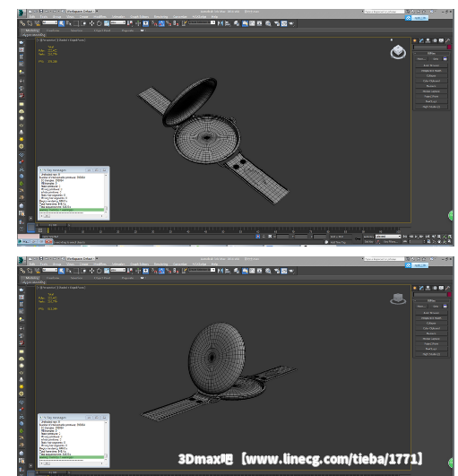The width and height of the screenshot is (458, 476).
Task: Open Workspace Default dropdown in top screenshot
Action: pyautogui.click(x=81, y=12)
